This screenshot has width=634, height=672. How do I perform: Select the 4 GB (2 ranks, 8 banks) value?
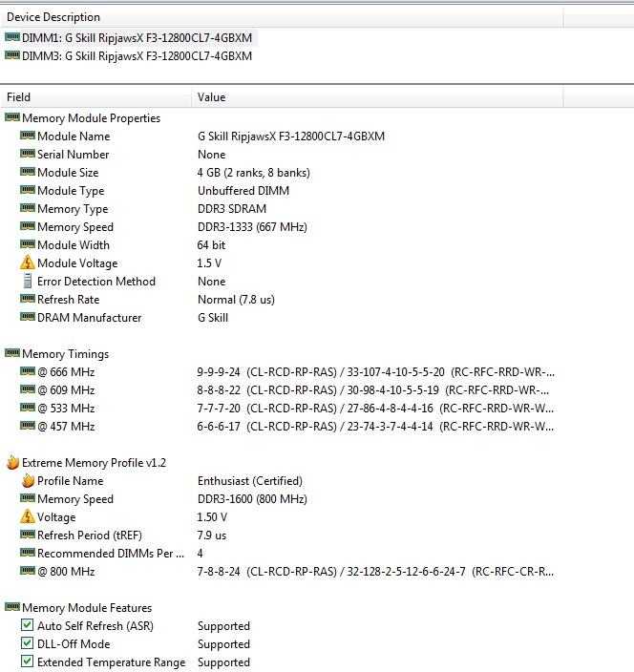pyautogui.click(x=253, y=172)
